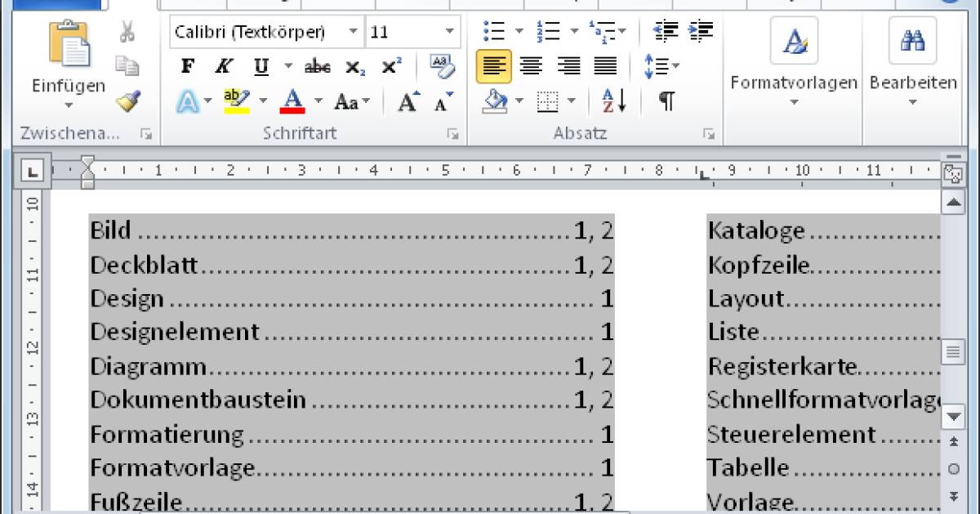980x514 pixels.
Task: Click the Cut scissors icon
Action: tap(127, 33)
